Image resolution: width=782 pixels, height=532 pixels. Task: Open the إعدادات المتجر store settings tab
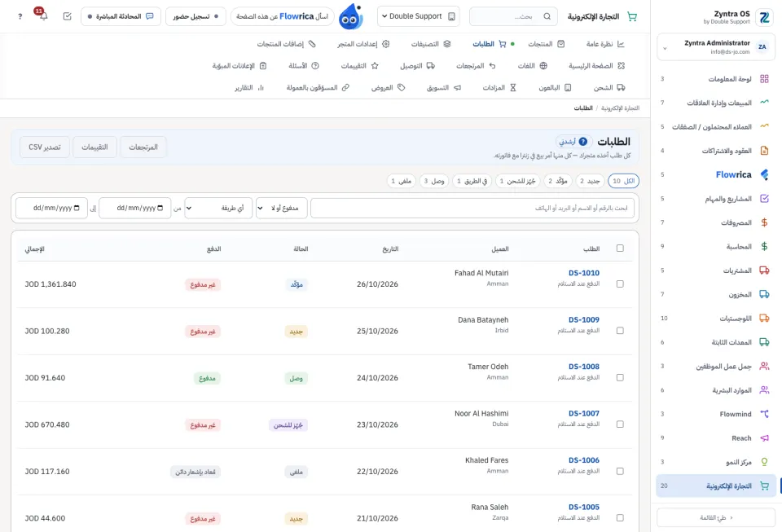click(x=363, y=44)
